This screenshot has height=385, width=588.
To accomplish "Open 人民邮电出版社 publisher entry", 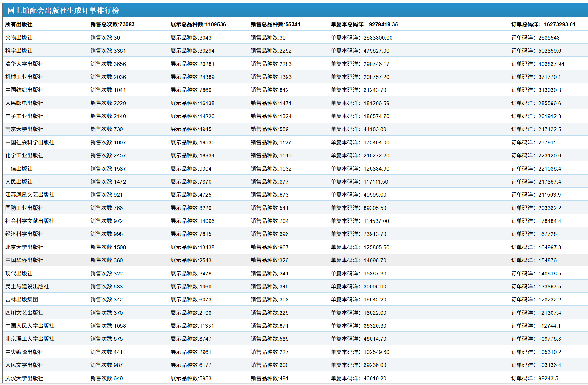I will coord(24,103).
